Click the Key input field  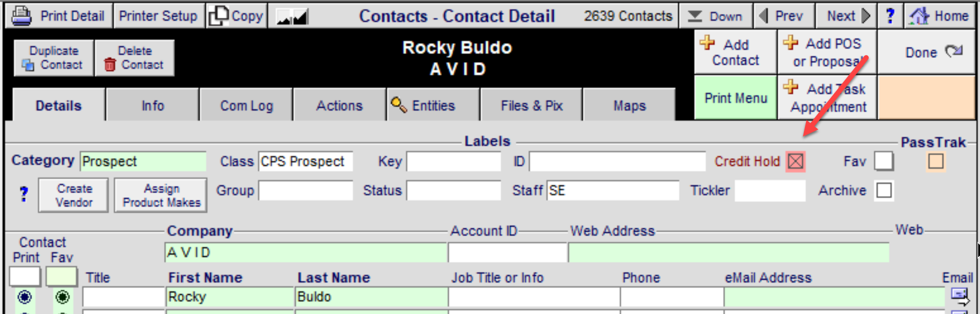pyautogui.click(x=454, y=161)
